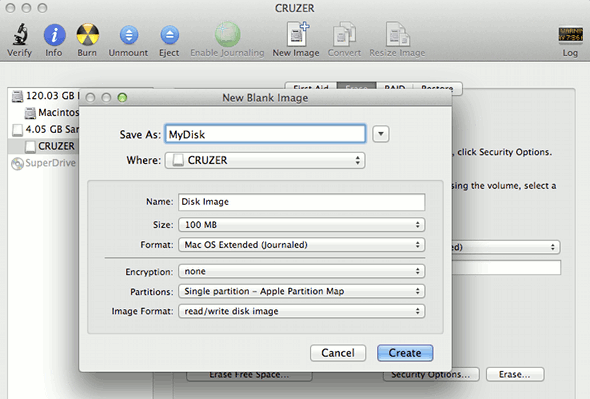
Task: Select the CRUZER volume in sidebar
Action: coord(43,146)
